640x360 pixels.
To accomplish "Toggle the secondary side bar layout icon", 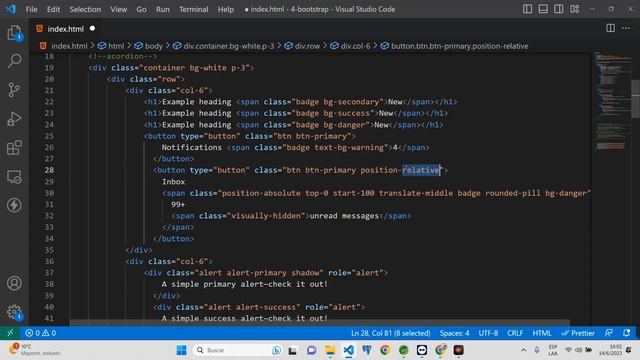I will (558, 9).
